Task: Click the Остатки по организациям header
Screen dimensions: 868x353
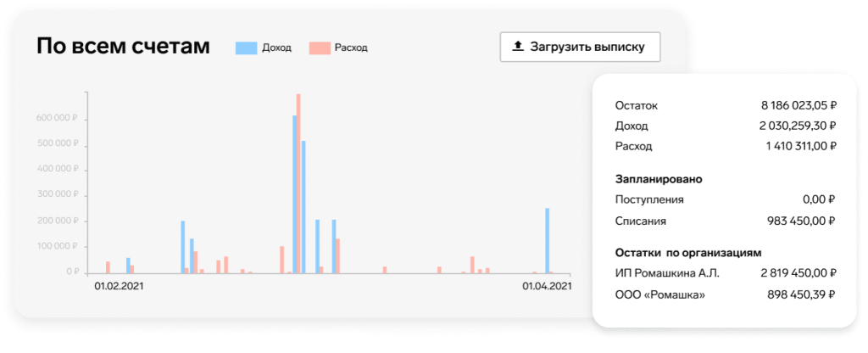Action: click(x=687, y=252)
